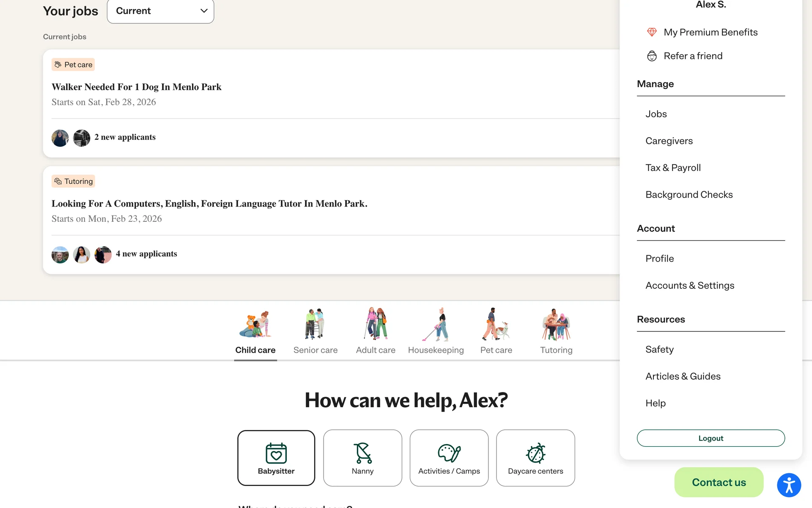Select the Senior care illustration icon
Viewport: 812px width, 508px height.
click(x=315, y=324)
